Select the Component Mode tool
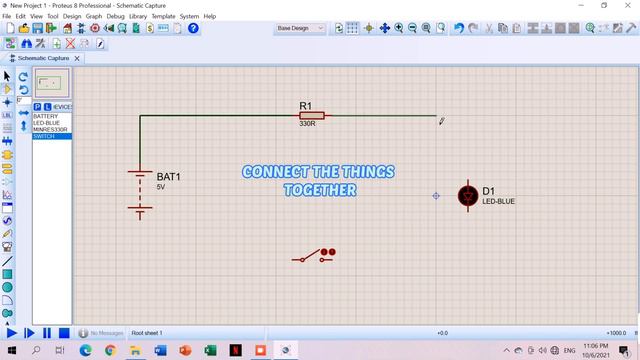The image size is (640, 360). tap(7, 89)
